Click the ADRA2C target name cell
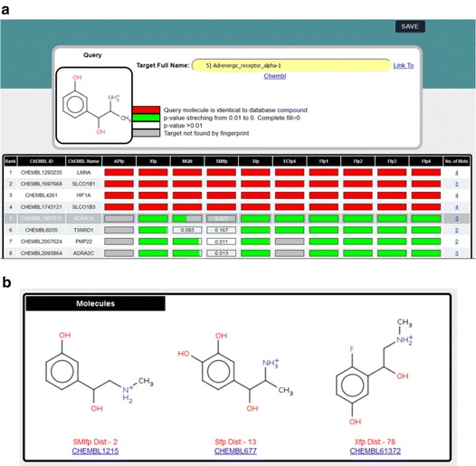Viewport: 476px width, 466px height. tap(83, 252)
